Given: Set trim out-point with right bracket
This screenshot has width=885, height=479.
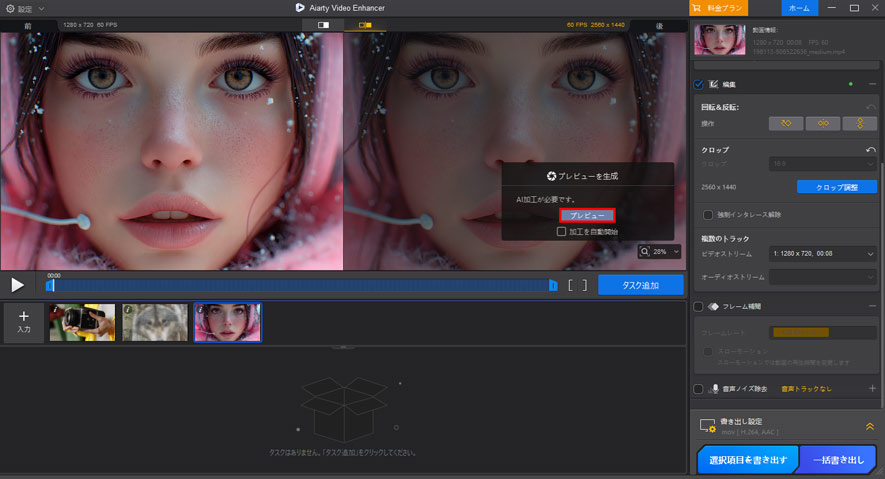Looking at the screenshot, I should (x=584, y=285).
